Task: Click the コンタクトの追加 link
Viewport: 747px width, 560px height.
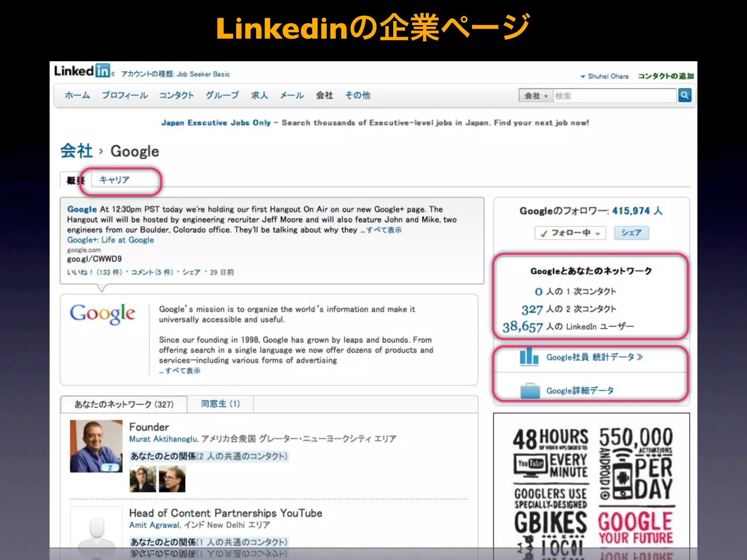Action: point(666,76)
